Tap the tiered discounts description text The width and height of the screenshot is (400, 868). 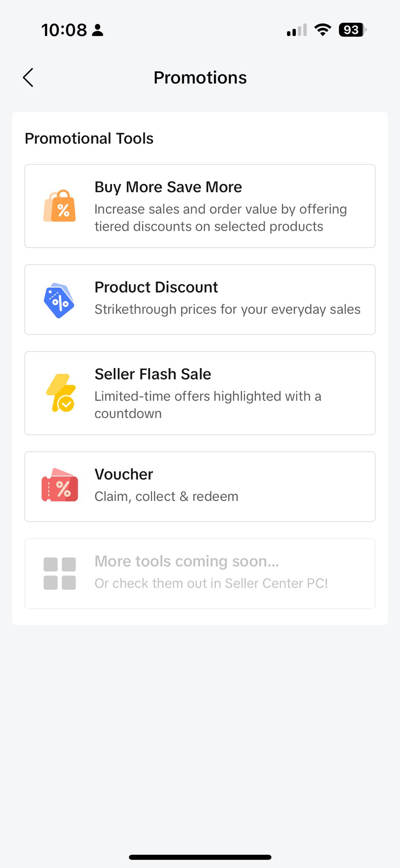point(220,218)
